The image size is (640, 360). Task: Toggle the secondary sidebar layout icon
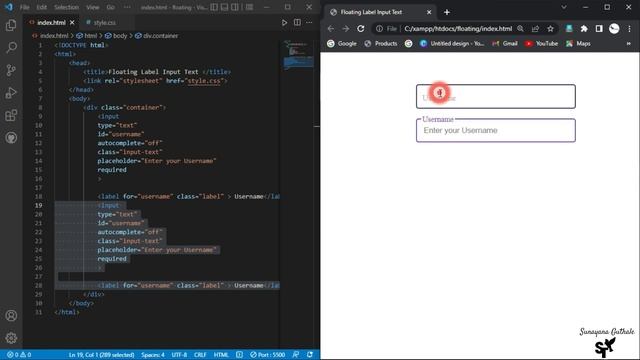[235, 7]
